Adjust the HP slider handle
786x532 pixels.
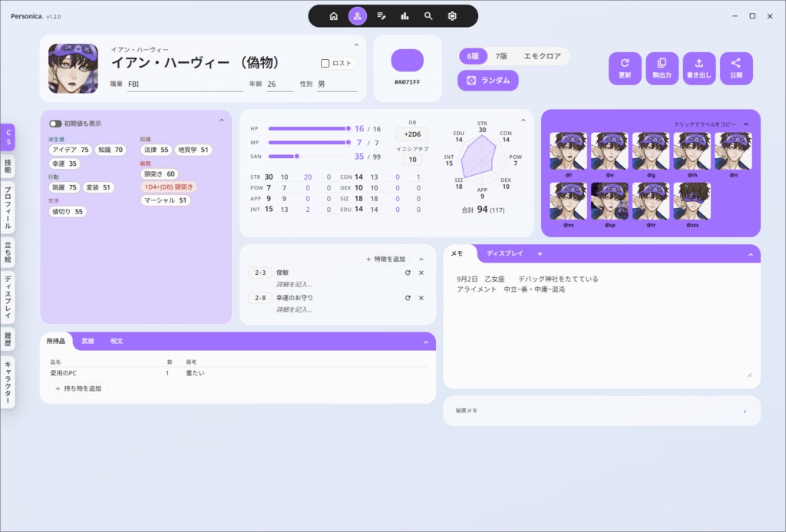[348, 129]
